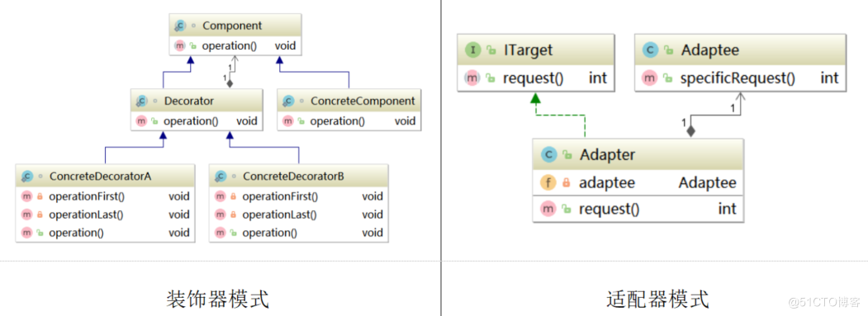Click the 装饰器模式 caption

pos(217,299)
